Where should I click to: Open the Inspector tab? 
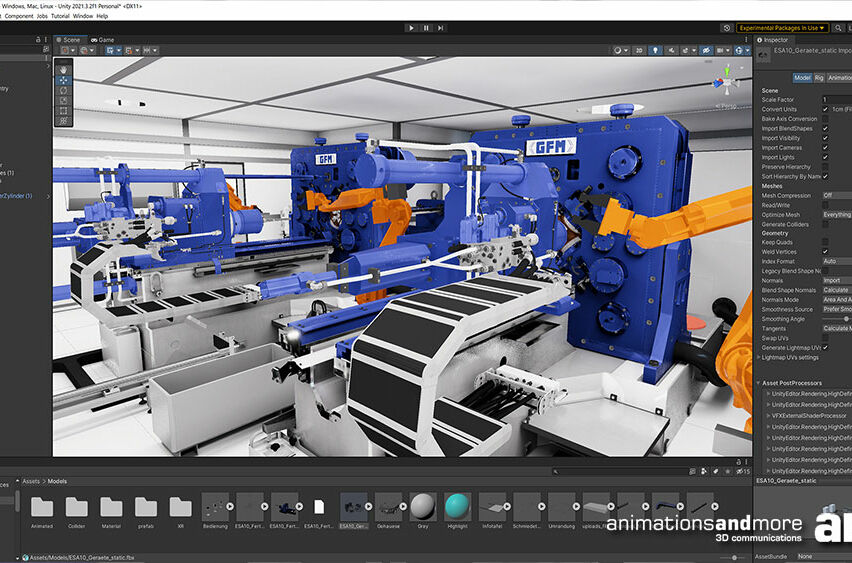point(772,40)
